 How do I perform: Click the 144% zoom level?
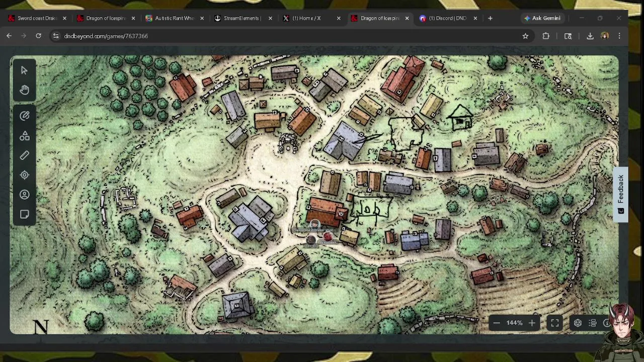(x=514, y=323)
